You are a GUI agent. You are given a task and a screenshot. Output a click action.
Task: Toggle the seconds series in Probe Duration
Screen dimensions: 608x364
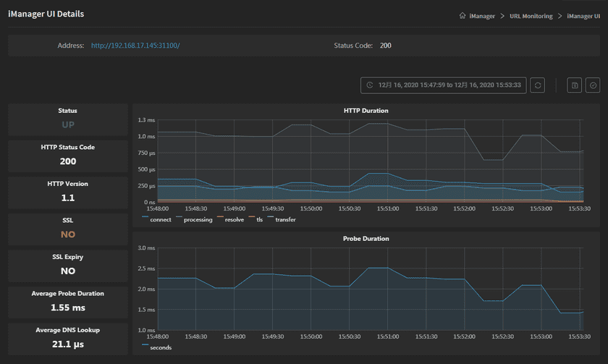[x=157, y=347]
